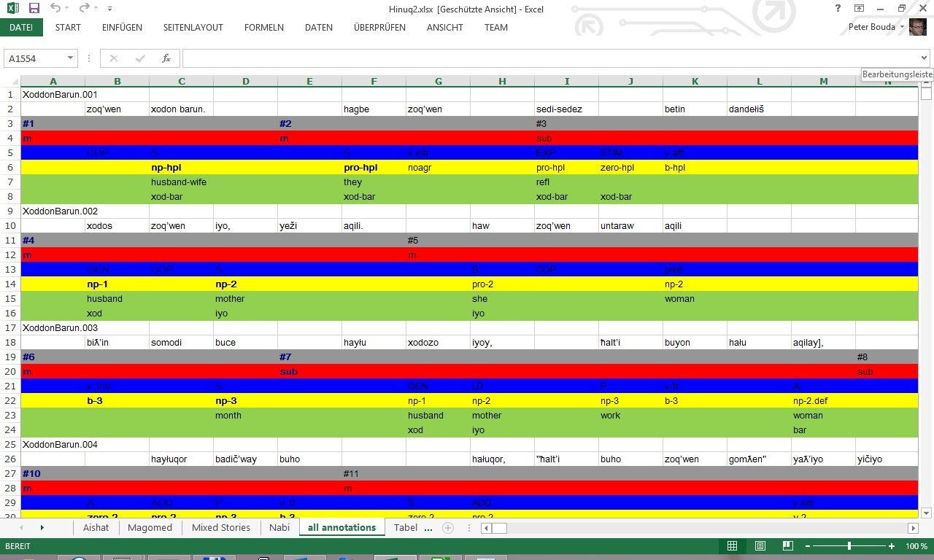Switch to the START ribbon tab

pyautogui.click(x=68, y=28)
